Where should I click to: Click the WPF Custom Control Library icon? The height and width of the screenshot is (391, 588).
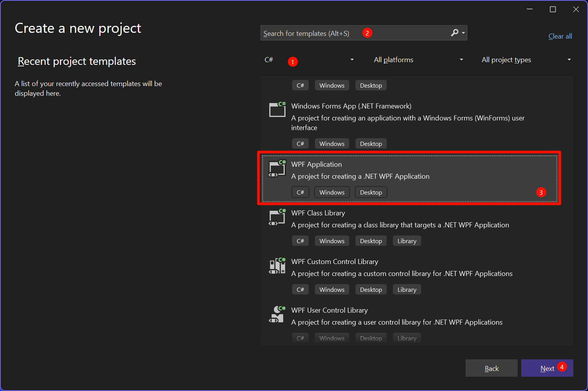[277, 266]
